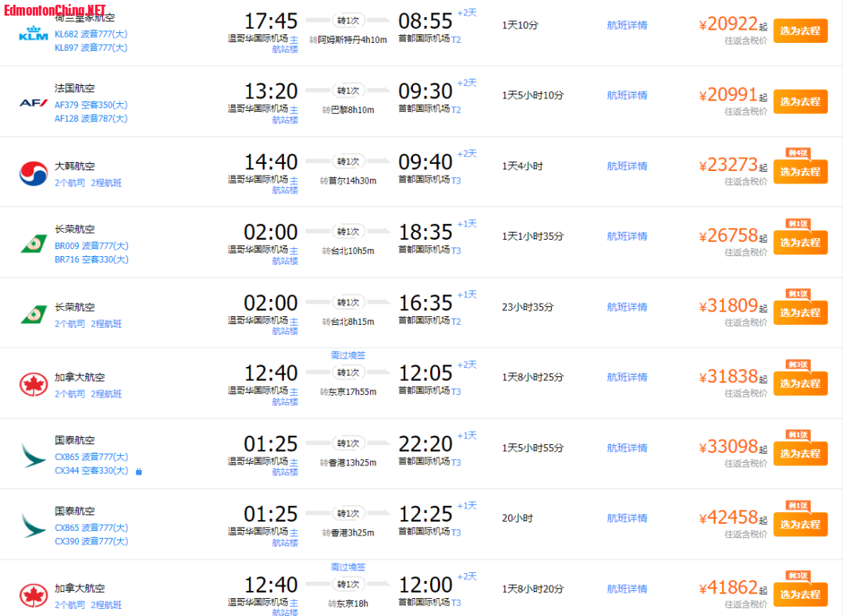This screenshot has width=843, height=616.
Task: Choose 选为去程 for the 法国航空 ¥20991 flight
Action: click(x=800, y=101)
